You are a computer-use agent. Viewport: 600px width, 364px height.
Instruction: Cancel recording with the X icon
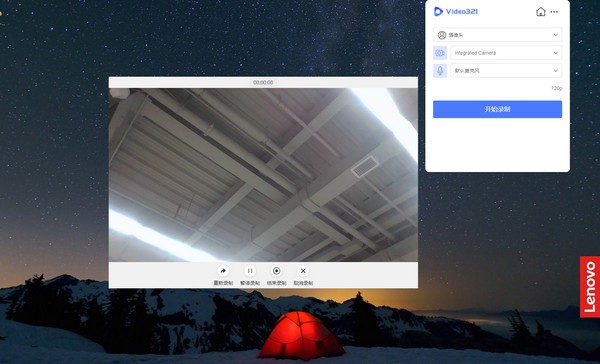[303, 271]
